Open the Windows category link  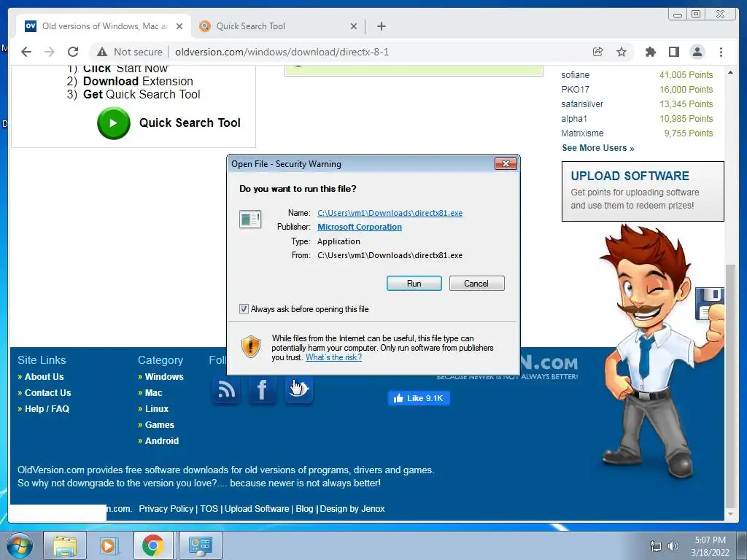[x=164, y=377]
